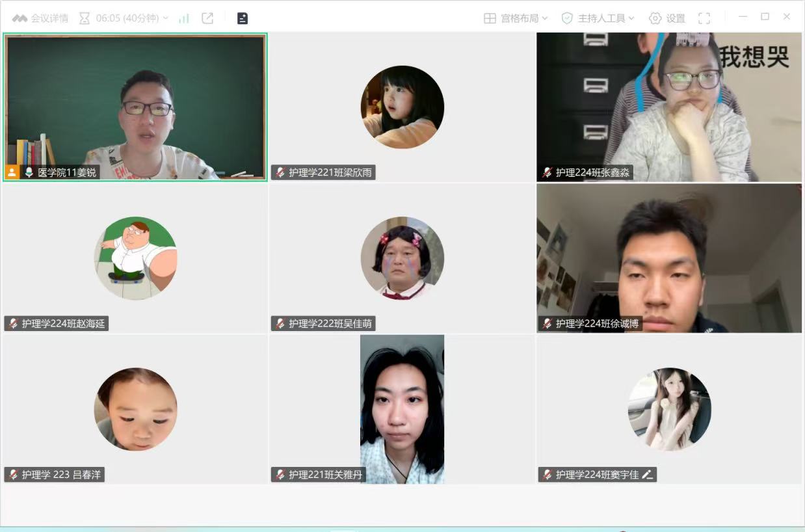Toggle muted mic for 护理学221班梁欣雨
Viewport: 805px width, 532px height.
pyautogui.click(x=280, y=172)
